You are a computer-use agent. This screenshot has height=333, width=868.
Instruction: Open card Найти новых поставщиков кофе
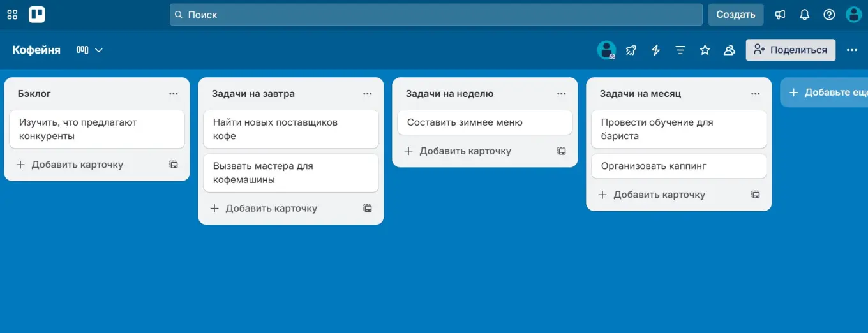pos(291,129)
